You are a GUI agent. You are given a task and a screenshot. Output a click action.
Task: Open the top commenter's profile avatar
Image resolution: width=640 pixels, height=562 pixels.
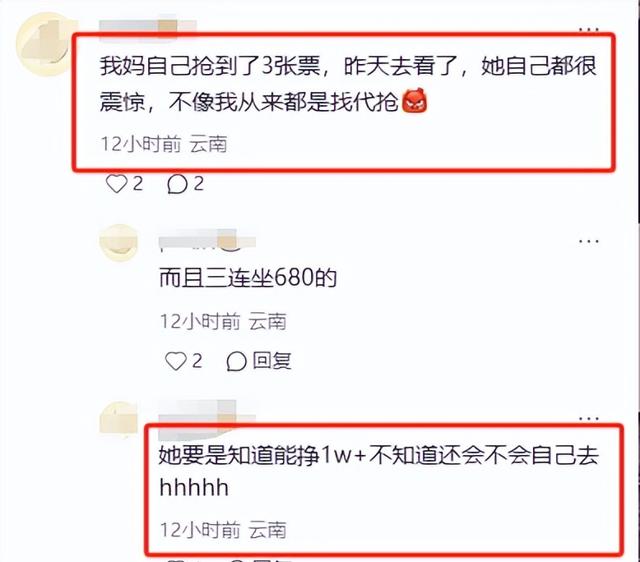pos(46,44)
